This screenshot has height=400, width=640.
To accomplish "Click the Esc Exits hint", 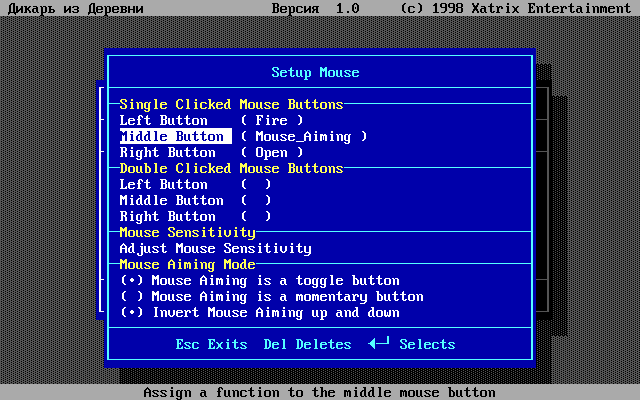I will tap(211, 344).
